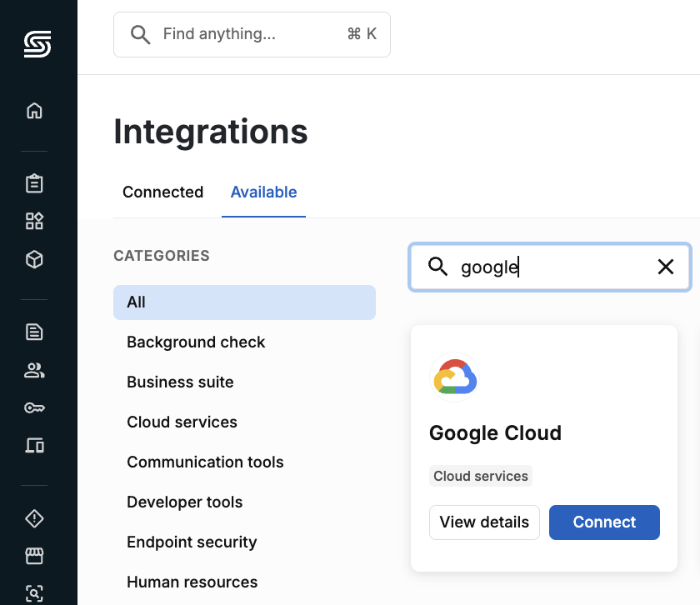Switch to the Available tab
700x605 pixels.
click(x=263, y=192)
